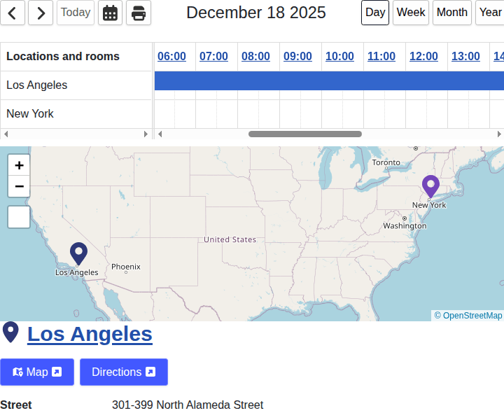Zoom in on the map
The image size is (504, 420).
[x=19, y=165]
